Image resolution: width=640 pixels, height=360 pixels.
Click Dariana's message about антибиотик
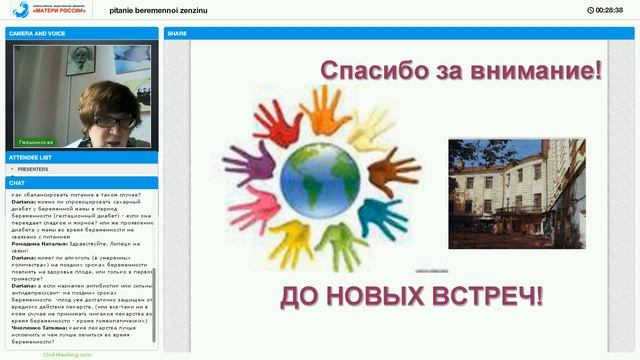point(82,303)
